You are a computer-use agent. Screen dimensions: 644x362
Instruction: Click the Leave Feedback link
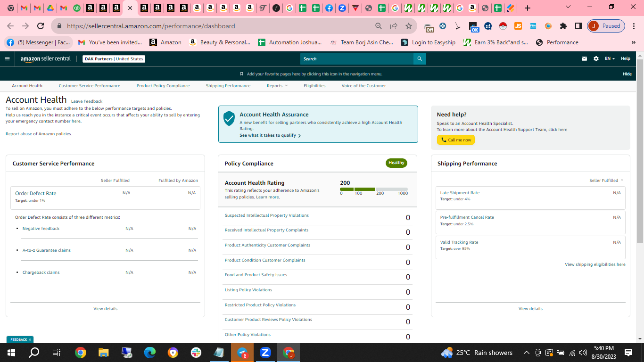(87, 101)
